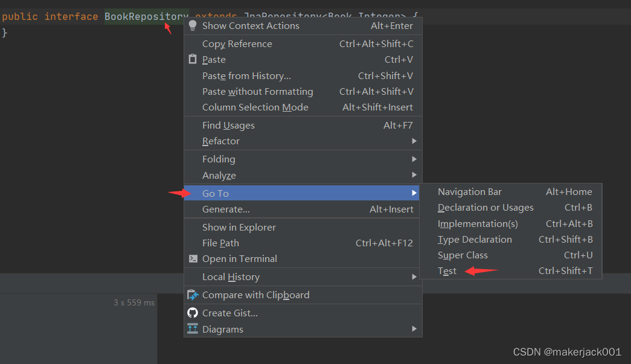Image resolution: width=631 pixels, height=364 pixels.
Task: Expand the Analyze submenu arrow
Action: [414, 175]
